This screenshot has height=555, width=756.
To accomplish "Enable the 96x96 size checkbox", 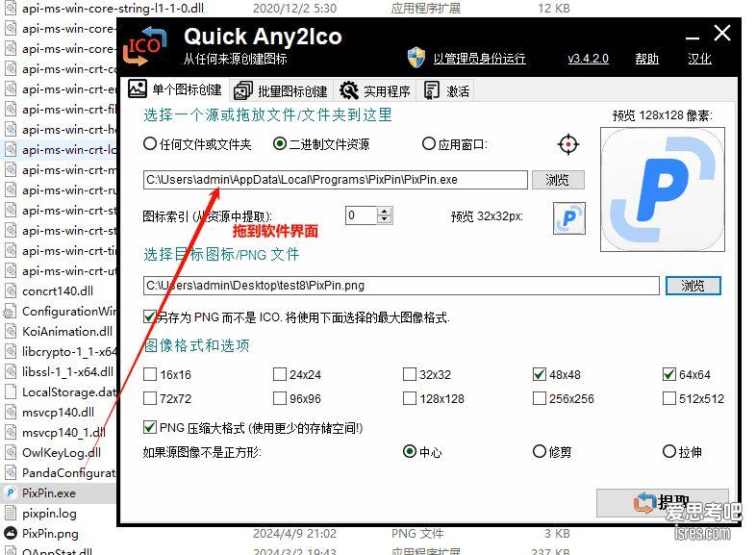I will (x=280, y=398).
